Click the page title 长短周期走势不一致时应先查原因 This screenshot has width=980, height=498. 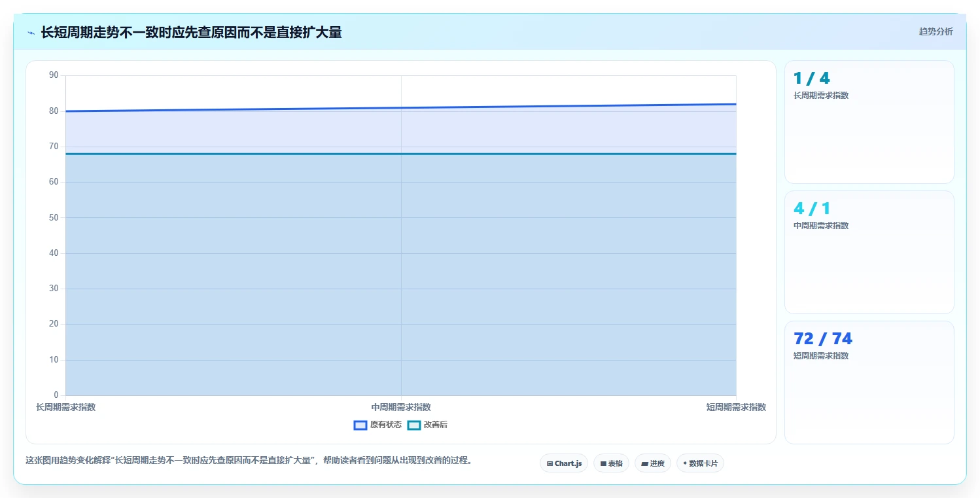(191, 32)
